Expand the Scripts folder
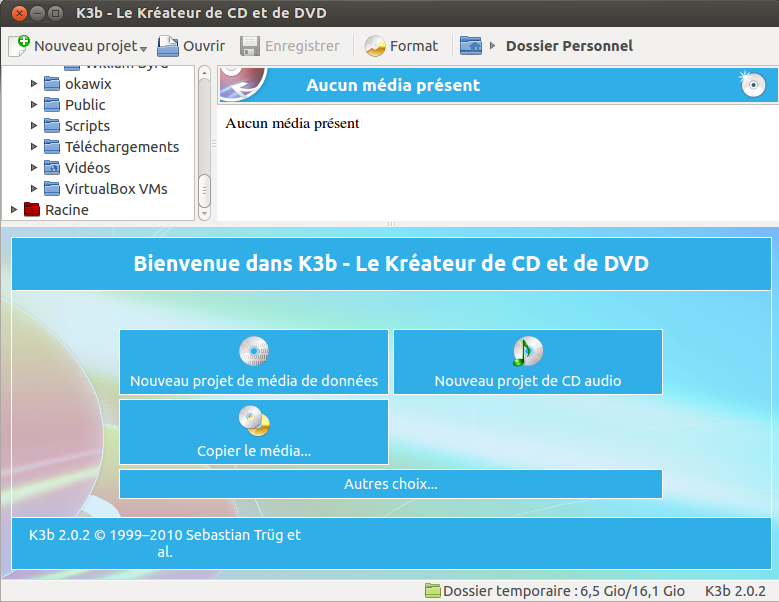The height and width of the screenshot is (602, 779). [34, 125]
